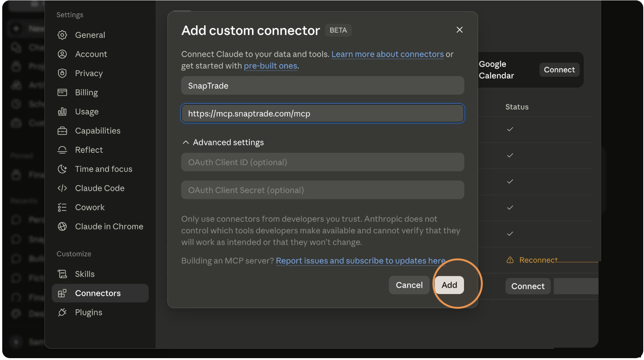Open the pre-built ones link

271,66
